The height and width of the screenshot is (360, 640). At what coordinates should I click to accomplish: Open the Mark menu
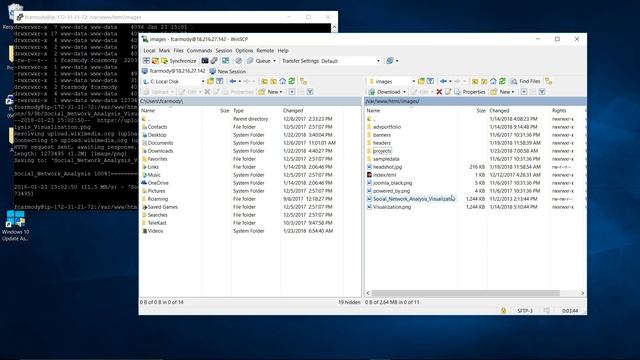coord(164,51)
